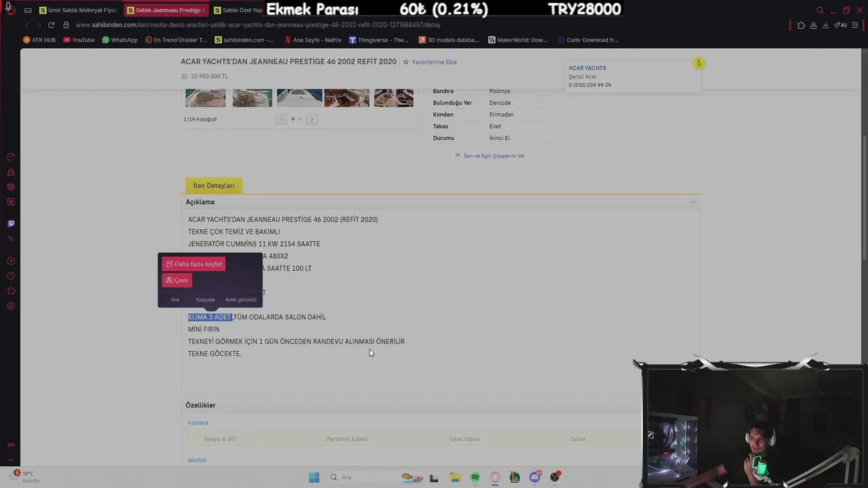This screenshot has height=488, width=868.
Task: Select the İlan Detayları tab
Action: coord(214,185)
